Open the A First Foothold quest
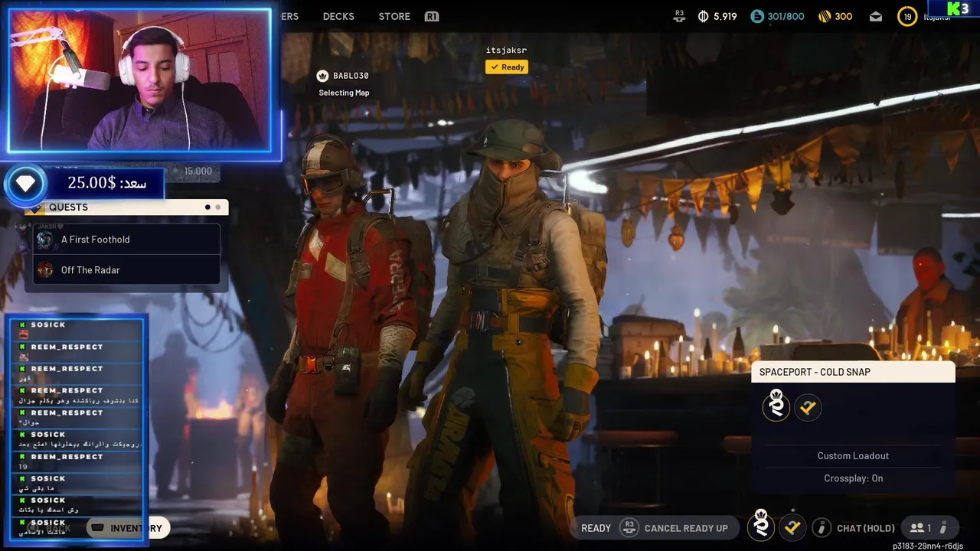Screen dimensions: 980x551 click(127, 240)
